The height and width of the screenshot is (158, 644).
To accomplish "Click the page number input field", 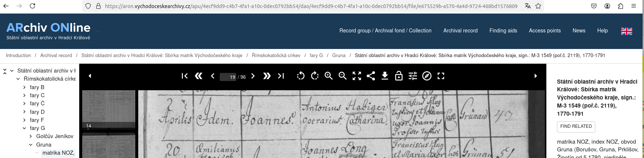I will 228,77.
